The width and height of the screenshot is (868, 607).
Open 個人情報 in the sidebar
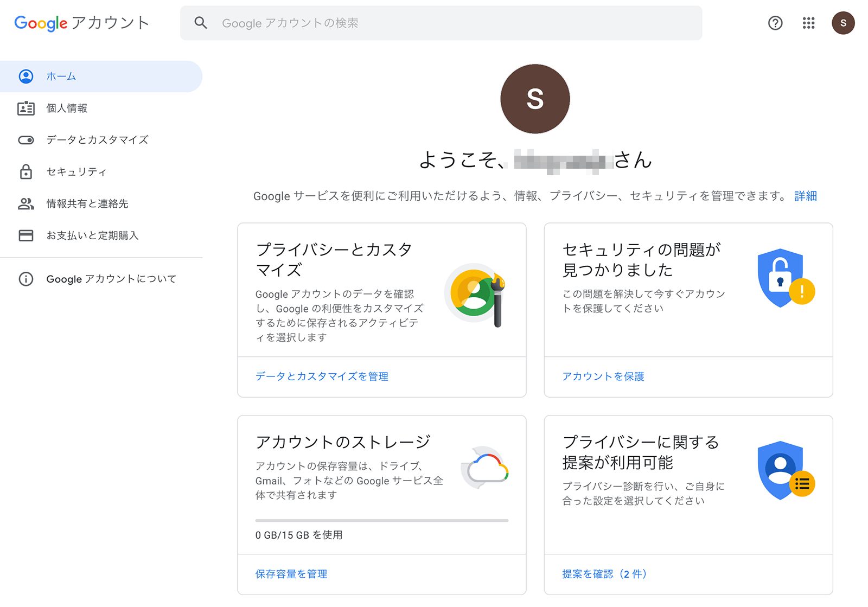click(x=101, y=108)
